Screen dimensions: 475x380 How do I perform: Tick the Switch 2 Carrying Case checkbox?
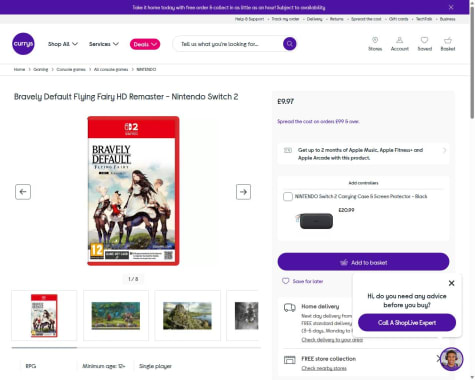coord(288,196)
